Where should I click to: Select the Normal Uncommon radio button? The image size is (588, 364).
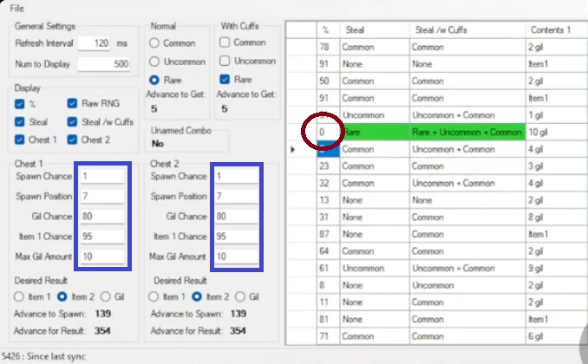point(156,60)
